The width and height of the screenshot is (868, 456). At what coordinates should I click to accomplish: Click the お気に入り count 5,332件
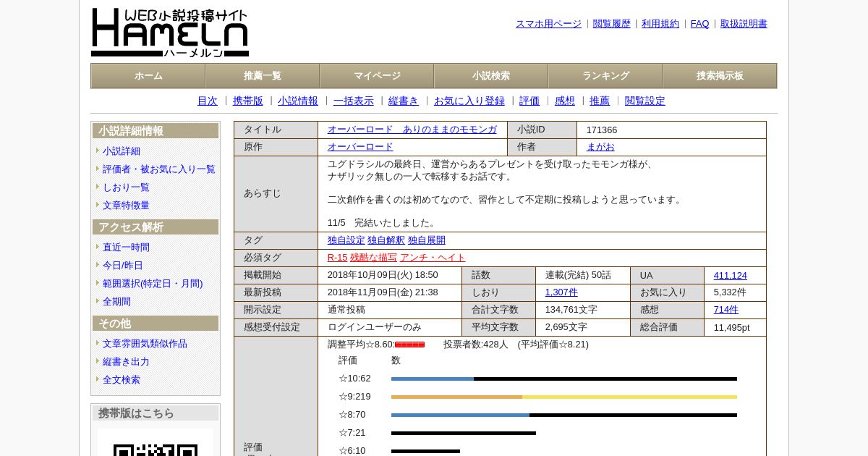click(x=730, y=292)
